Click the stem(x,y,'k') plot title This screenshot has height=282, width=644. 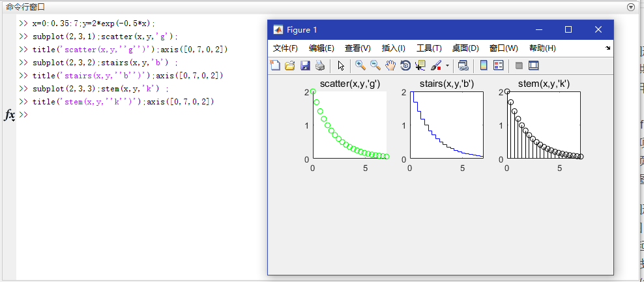click(x=544, y=84)
